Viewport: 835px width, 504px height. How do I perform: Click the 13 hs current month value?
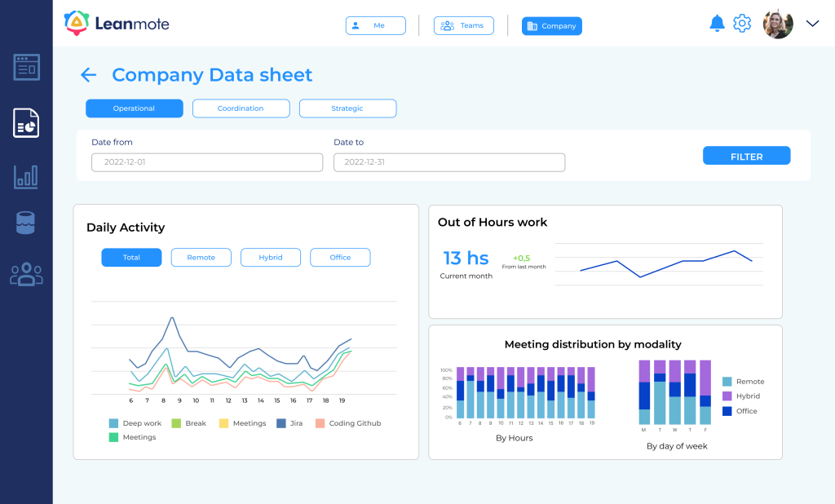[466, 259]
